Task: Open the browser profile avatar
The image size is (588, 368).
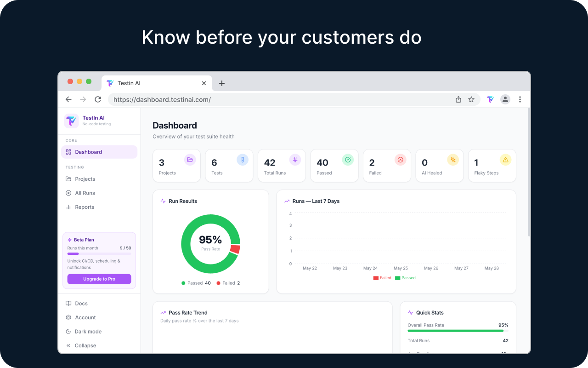Action: click(505, 99)
